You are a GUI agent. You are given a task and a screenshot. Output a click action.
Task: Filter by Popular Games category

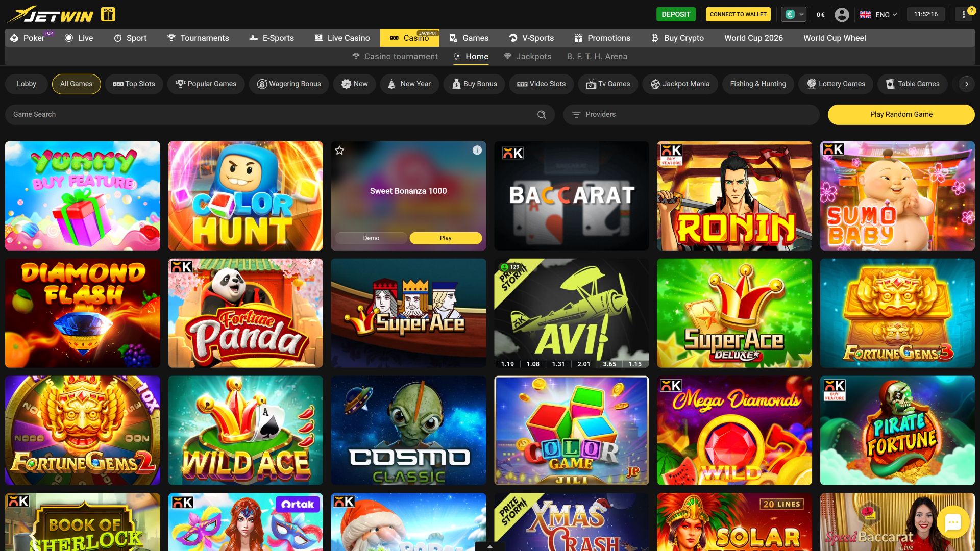coord(206,84)
